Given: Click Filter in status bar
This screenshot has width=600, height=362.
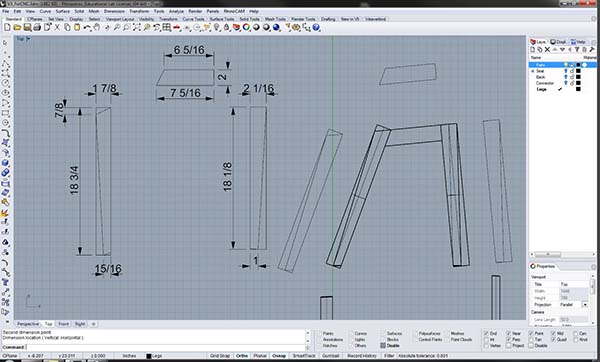Looking at the screenshot, I should [x=389, y=356].
